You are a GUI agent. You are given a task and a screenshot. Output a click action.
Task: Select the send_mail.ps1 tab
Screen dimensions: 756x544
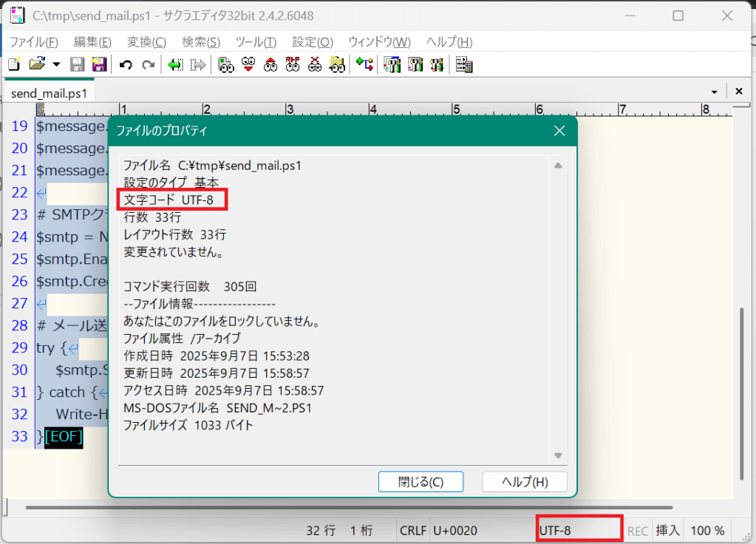[49, 93]
